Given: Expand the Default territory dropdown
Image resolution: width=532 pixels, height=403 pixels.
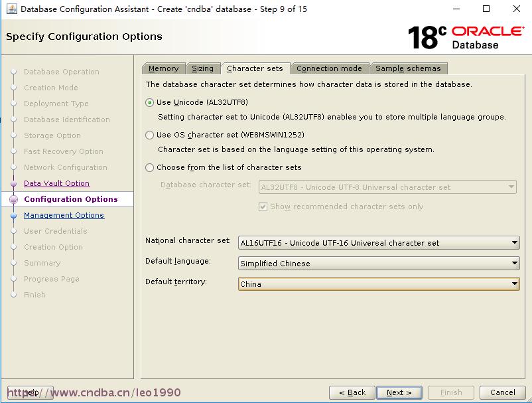Looking at the screenshot, I should [x=379, y=284].
